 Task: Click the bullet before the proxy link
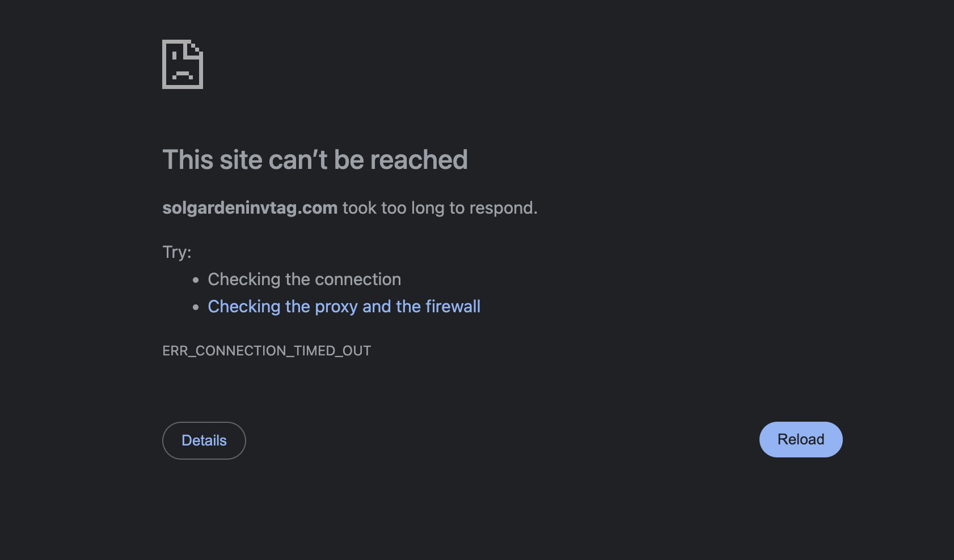[x=196, y=307]
